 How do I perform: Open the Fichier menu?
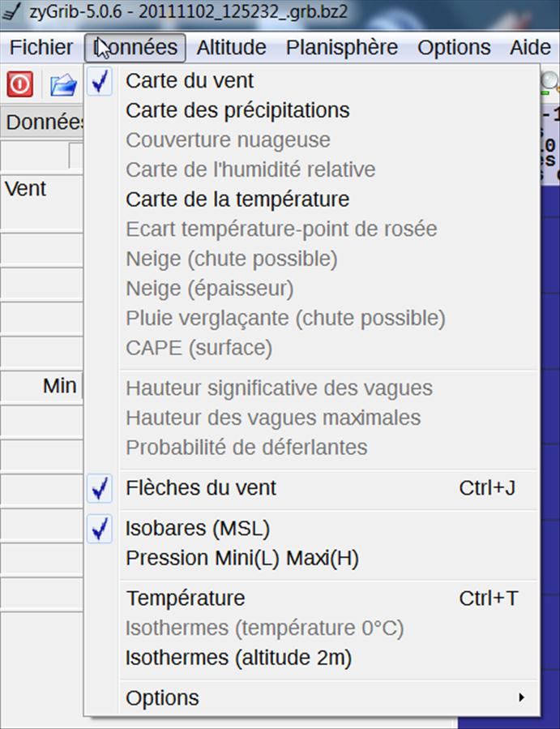pos(41,47)
